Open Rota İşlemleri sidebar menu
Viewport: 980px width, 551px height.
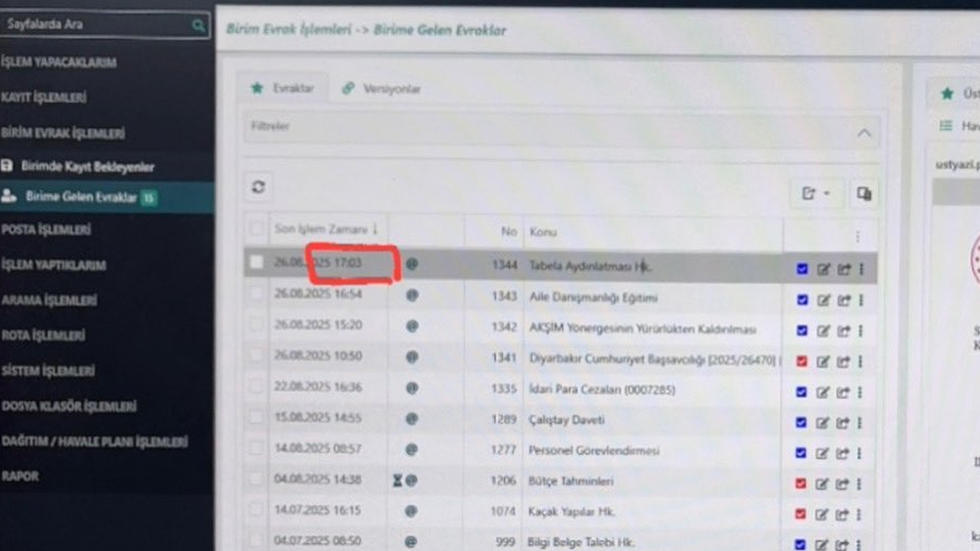click(x=43, y=335)
